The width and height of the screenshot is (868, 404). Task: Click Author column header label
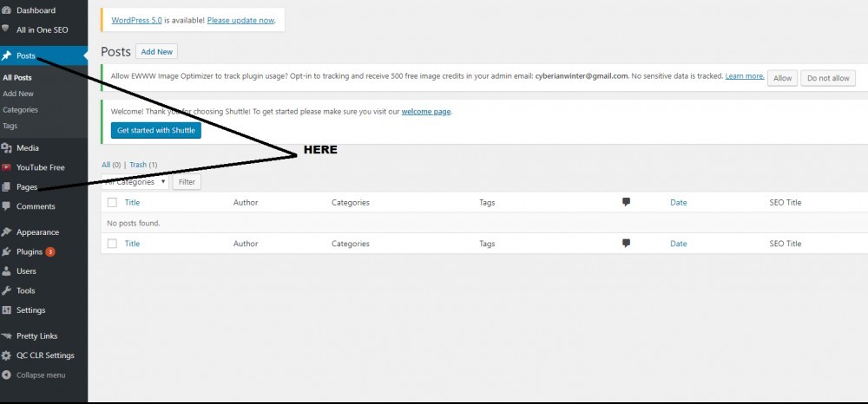(246, 202)
